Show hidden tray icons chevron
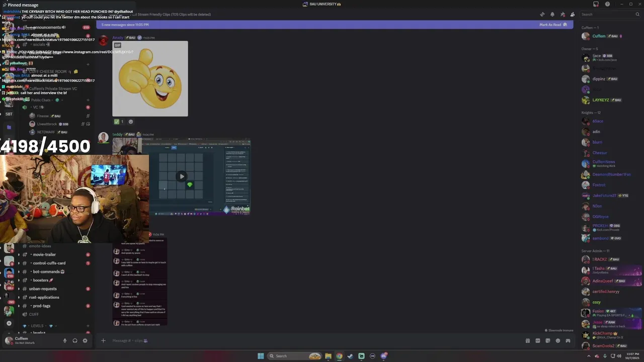Screen dimensions: 644x362 click(x=589, y=356)
